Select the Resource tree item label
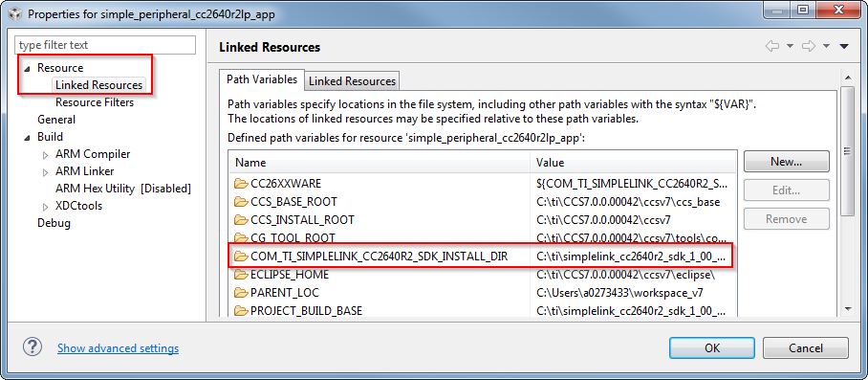This screenshot has width=868, height=380. (x=60, y=68)
